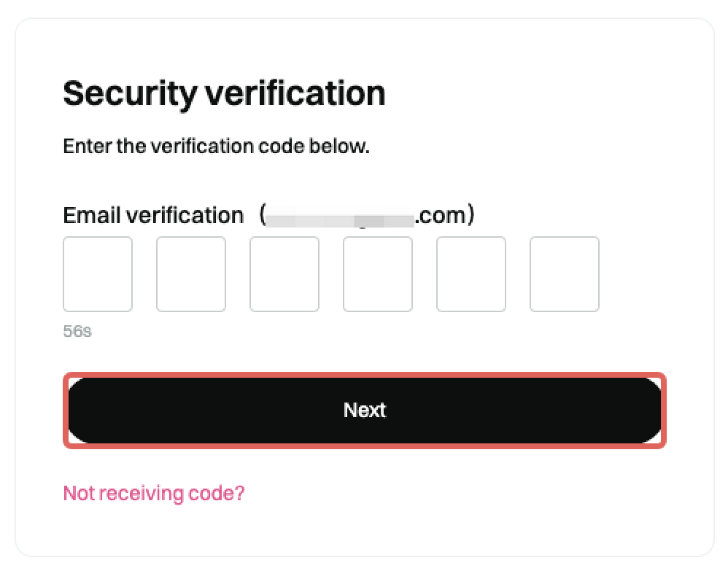Select the third code input field
Viewport: 728px width, 579px height.
pos(284,274)
